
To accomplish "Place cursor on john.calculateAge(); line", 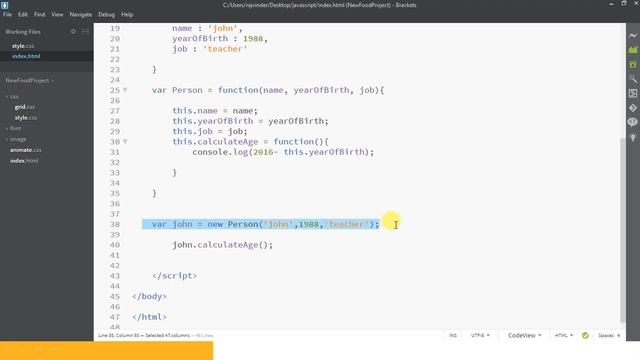I will [x=222, y=245].
